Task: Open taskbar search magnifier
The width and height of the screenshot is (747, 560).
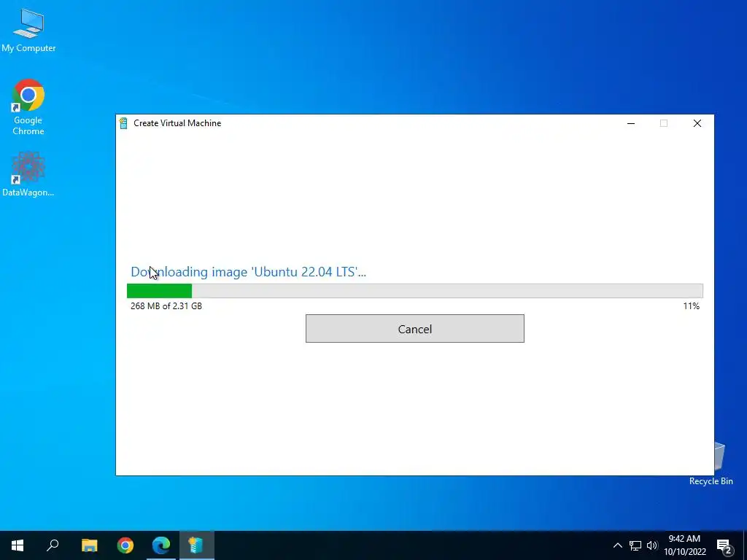Action: [x=53, y=545]
